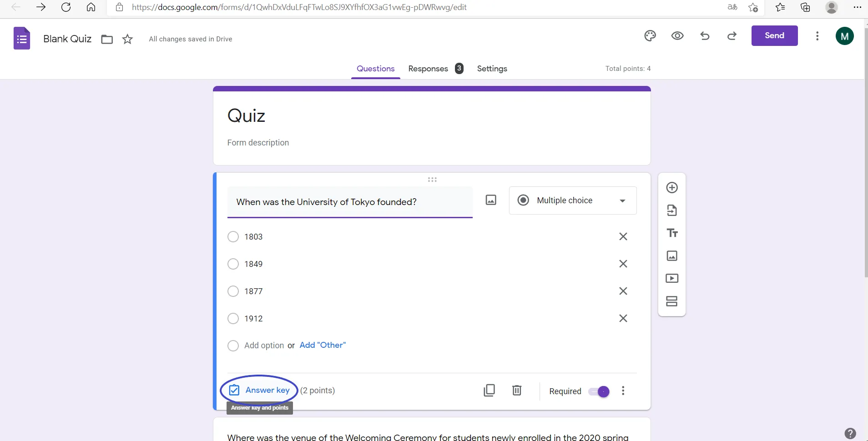This screenshot has height=441, width=868.
Task: Click the purple Send button
Action: 774,36
